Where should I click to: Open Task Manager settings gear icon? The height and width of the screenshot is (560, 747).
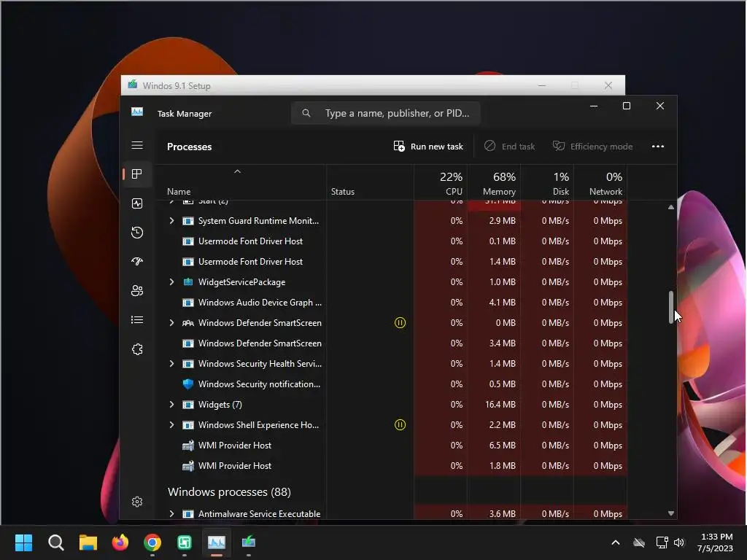(x=137, y=502)
